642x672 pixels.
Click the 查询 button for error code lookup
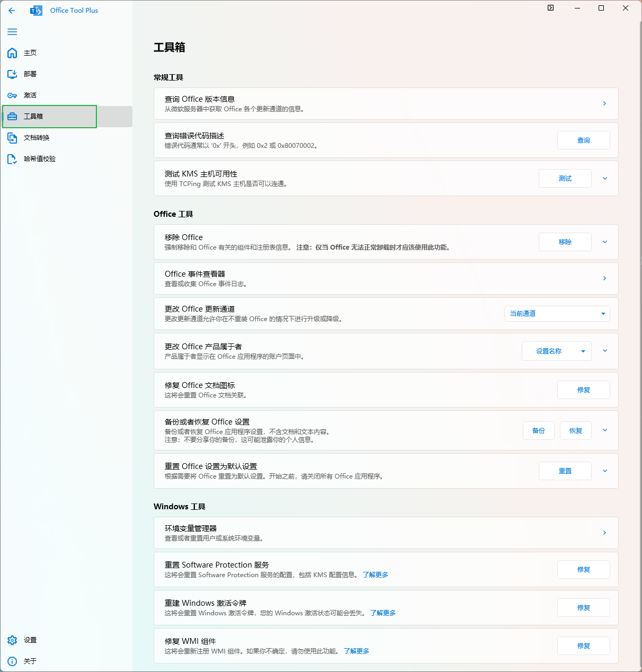click(x=583, y=140)
